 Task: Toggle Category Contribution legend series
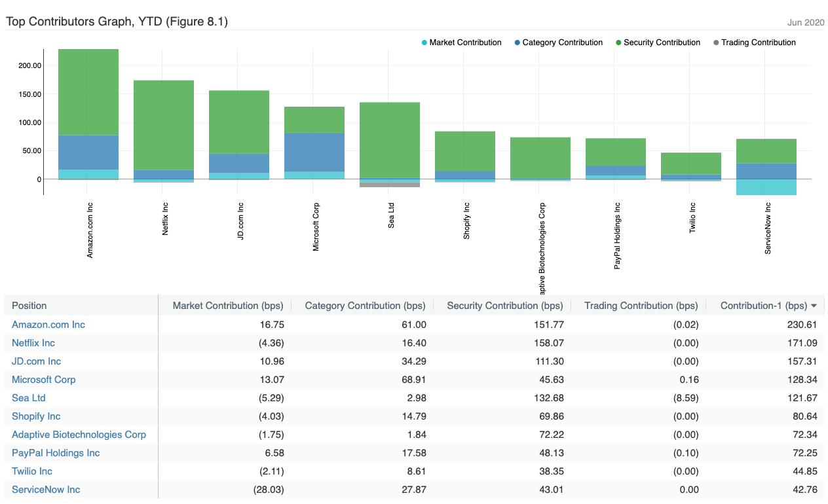point(558,43)
